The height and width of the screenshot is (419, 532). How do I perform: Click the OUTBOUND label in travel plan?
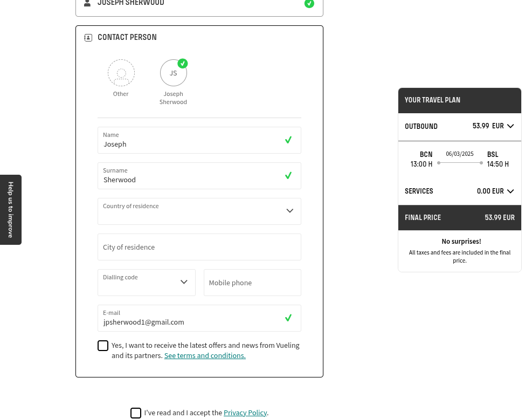pyautogui.click(x=421, y=126)
